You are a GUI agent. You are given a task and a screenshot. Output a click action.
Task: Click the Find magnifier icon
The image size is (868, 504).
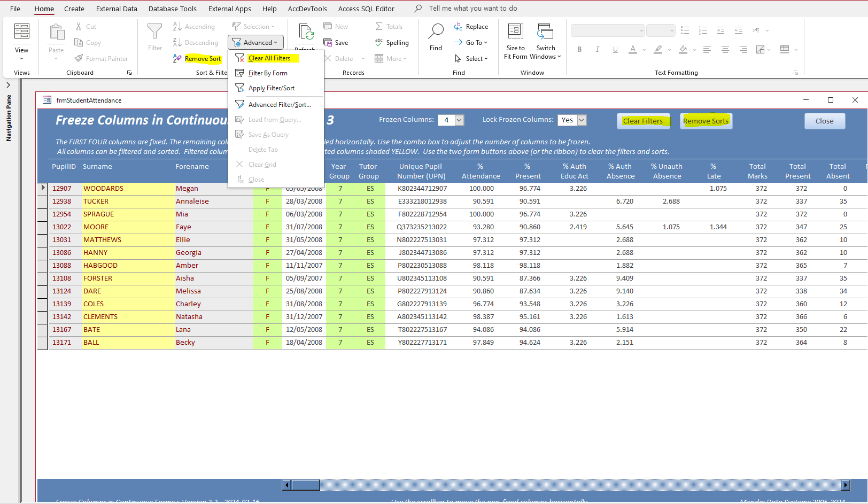(436, 31)
